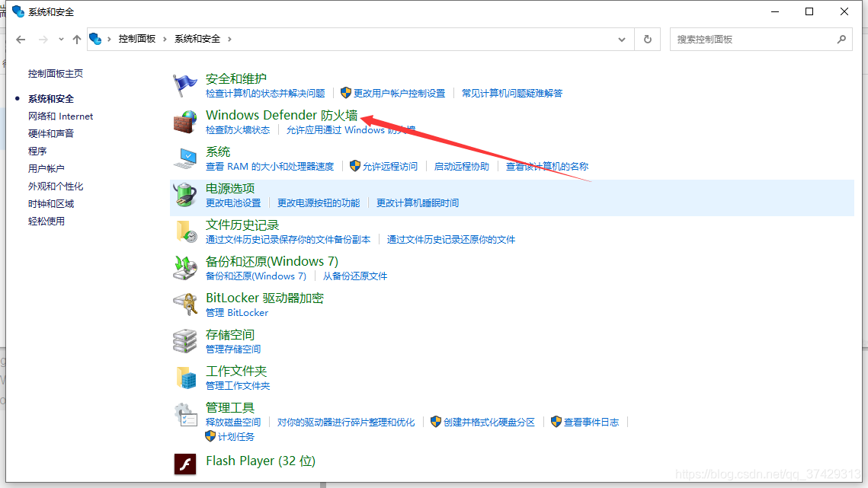Open 用户帐户 category in sidebar
Viewport: 868px width, 488px height.
[46, 169]
